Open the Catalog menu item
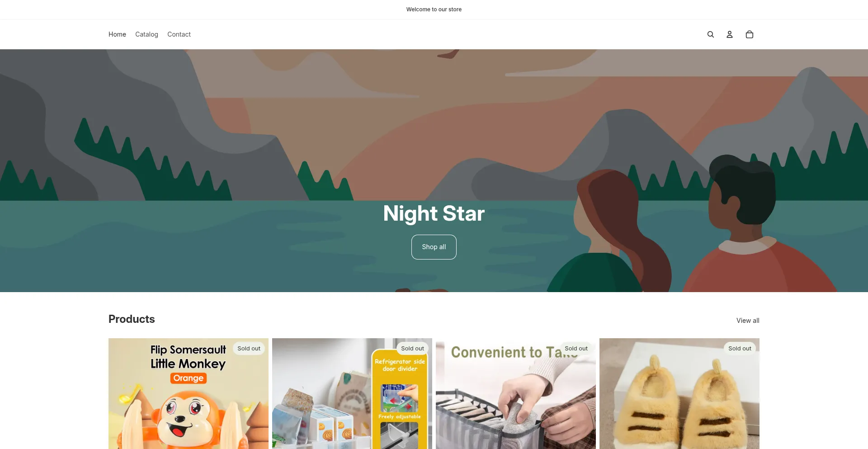 [x=146, y=34]
